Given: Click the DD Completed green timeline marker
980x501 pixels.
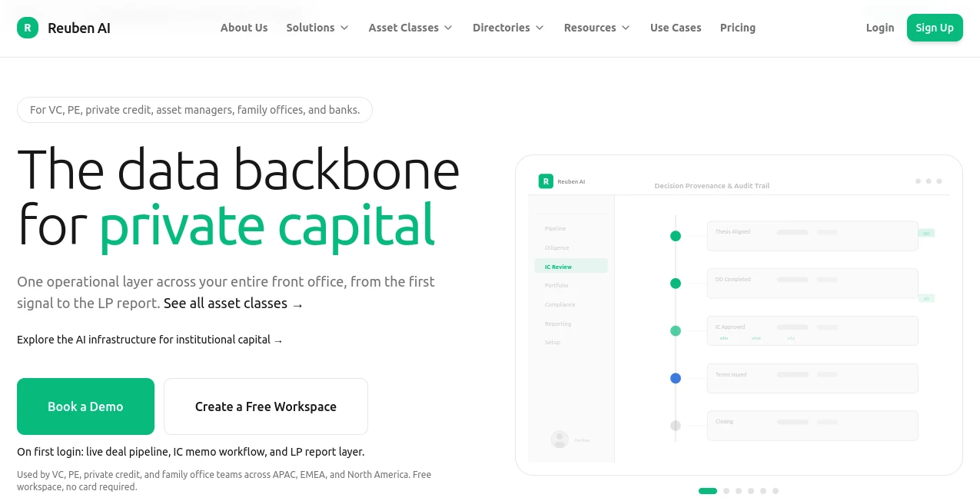Looking at the screenshot, I should coord(676,284).
